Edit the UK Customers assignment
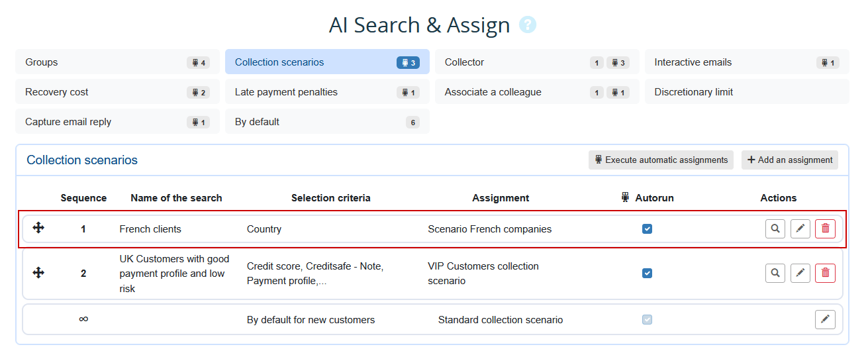 [x=800, y=273]
